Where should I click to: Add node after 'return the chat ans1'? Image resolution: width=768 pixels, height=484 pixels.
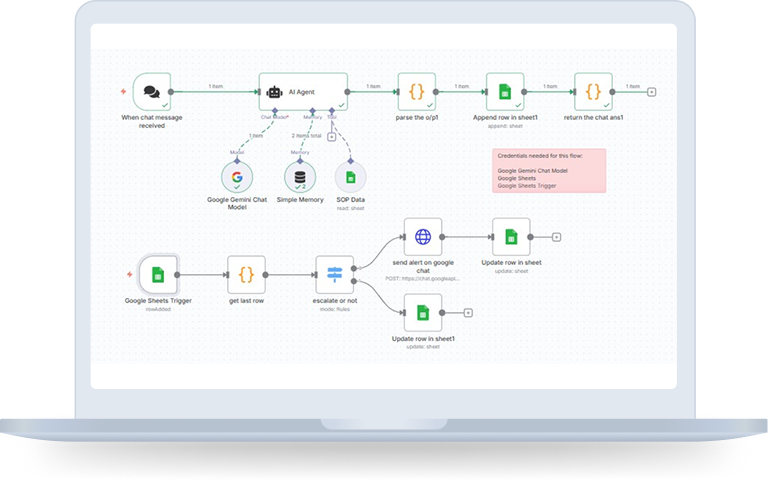[x=652, y=91]
